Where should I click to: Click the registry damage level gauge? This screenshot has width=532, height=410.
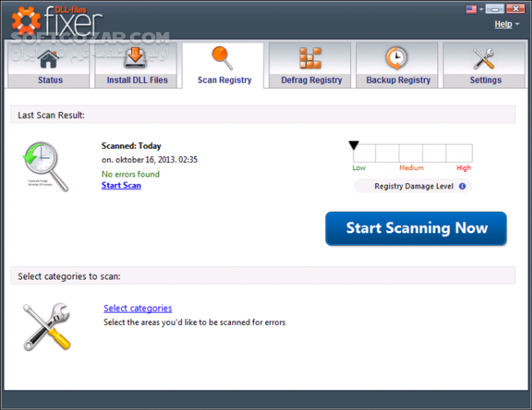pyautogui.click(x=413, y=153)
